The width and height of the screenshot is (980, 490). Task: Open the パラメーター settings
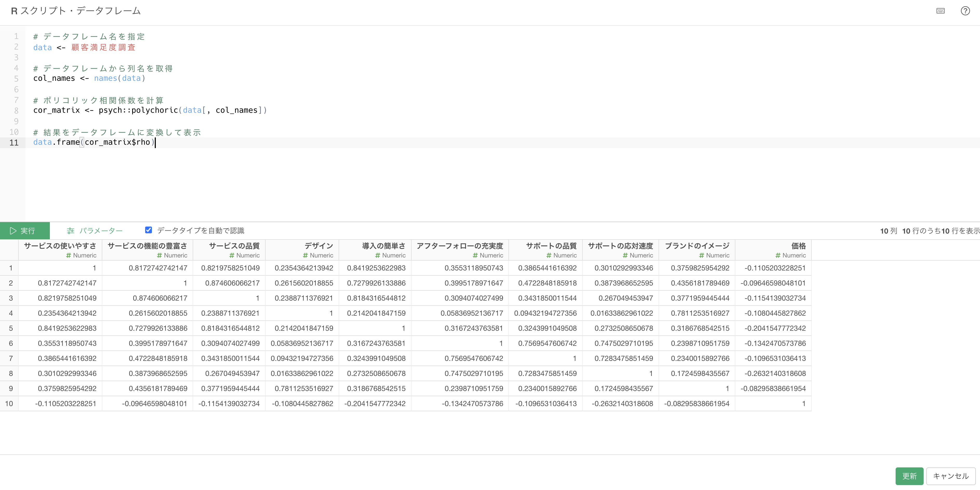pos(95,231)
